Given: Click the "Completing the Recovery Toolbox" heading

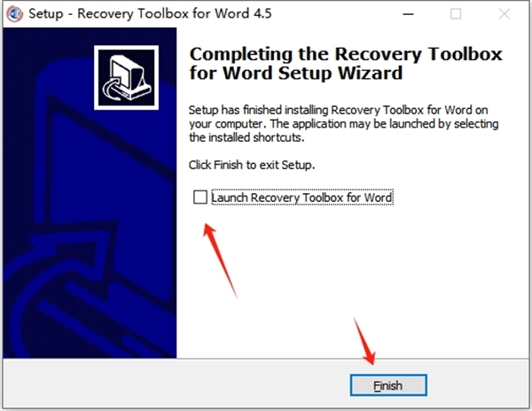Looking at the screenshot, I should [x=346, y=54].
